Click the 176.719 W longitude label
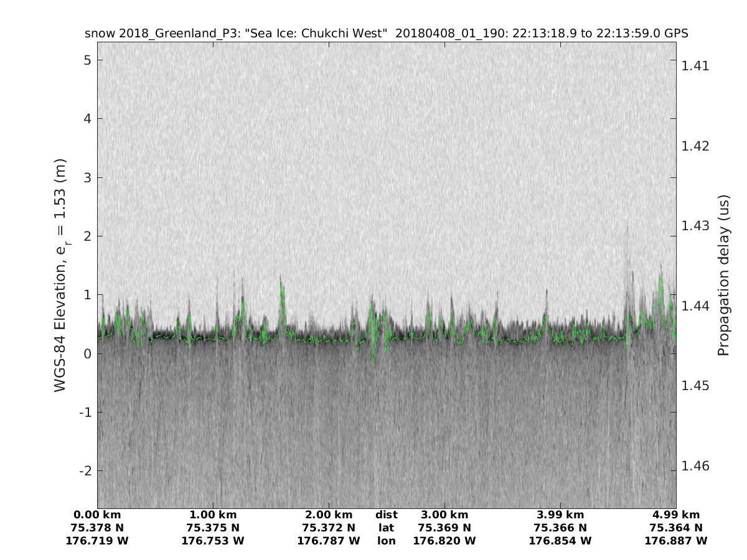The width and height of the screenshot is (747, 560). [x=97, y=541]
